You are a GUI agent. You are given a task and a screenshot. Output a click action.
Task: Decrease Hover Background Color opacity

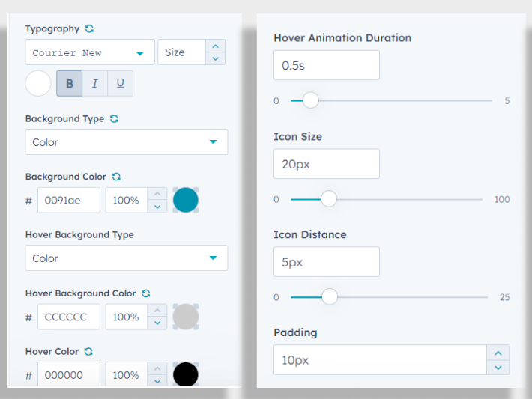[x=157, y=323]
